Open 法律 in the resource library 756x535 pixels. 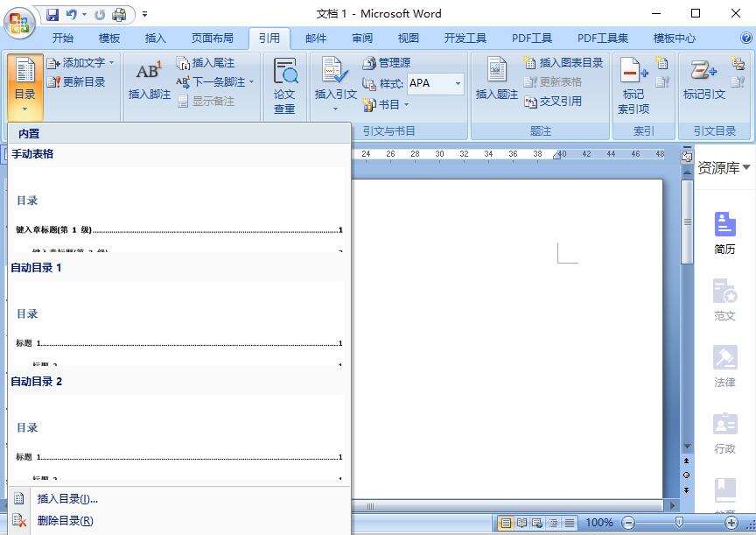[724, 367]
